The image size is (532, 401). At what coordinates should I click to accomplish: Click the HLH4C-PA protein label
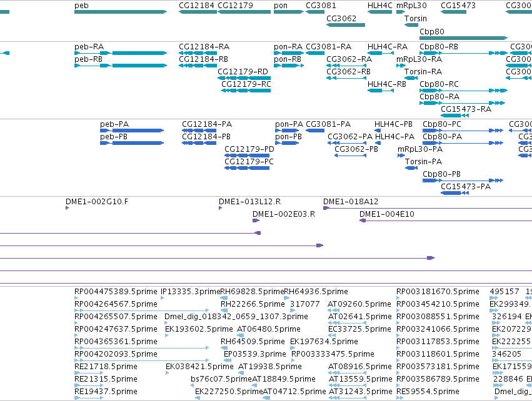(x=394, y=137)
